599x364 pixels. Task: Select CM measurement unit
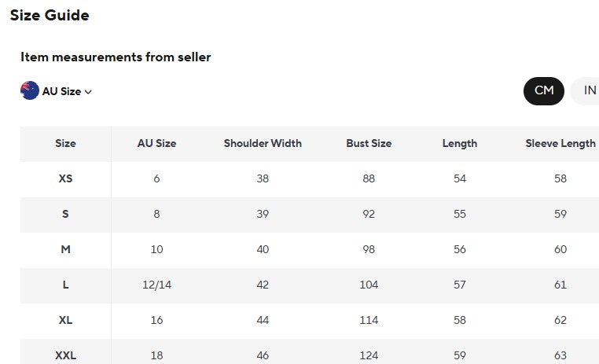click(x=544, y=91)
